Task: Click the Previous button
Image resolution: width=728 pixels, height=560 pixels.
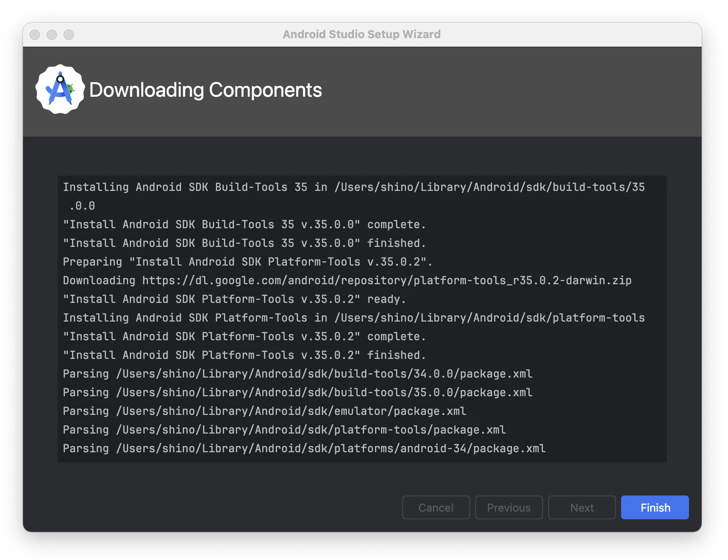Action: (x=509, y=507)
